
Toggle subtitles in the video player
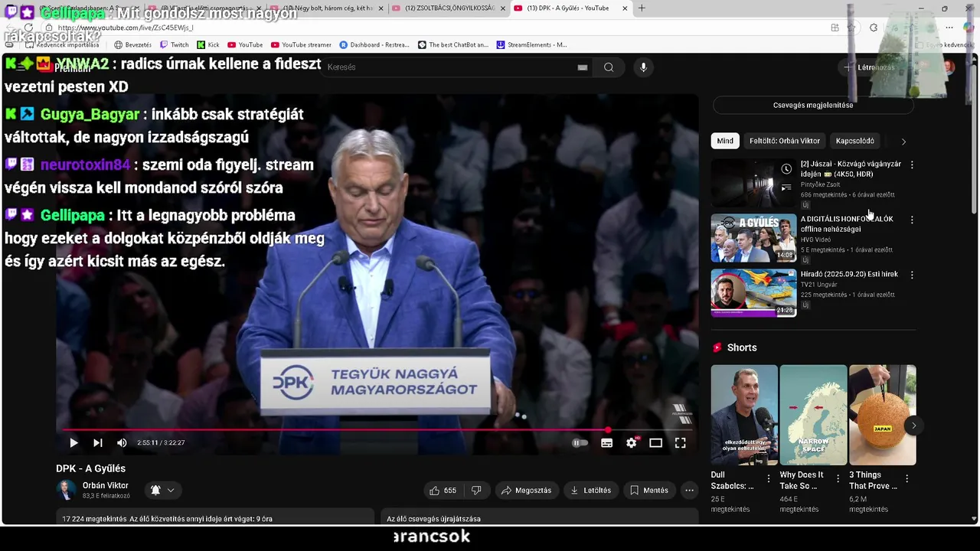click(607, 443)
